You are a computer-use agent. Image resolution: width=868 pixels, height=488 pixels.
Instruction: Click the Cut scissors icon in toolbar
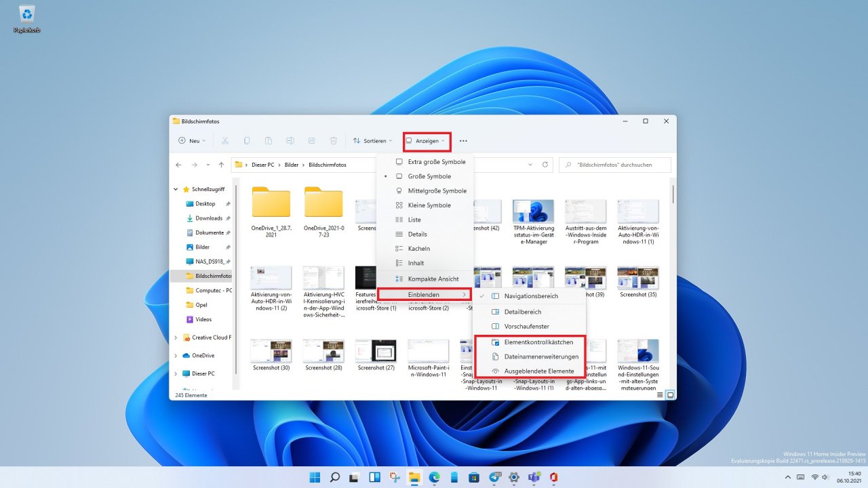pos(225,141)
